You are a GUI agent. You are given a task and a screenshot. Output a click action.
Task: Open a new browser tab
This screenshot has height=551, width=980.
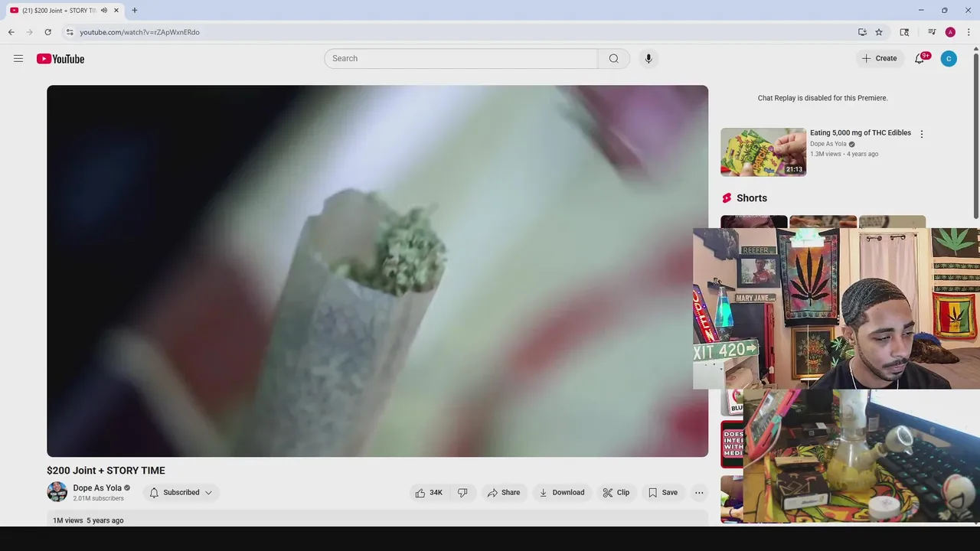point(134,10)
